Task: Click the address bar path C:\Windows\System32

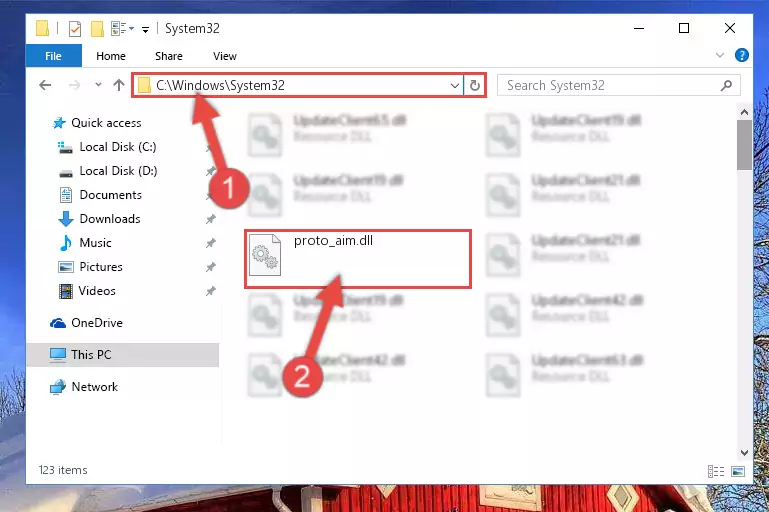Action: pyautogui.click(x=220, y=85)
